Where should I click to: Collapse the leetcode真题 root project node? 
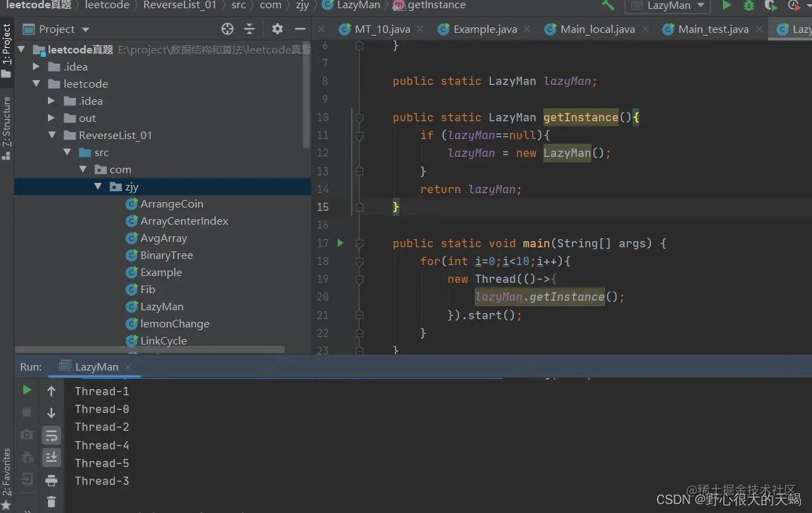click(22, 49)
